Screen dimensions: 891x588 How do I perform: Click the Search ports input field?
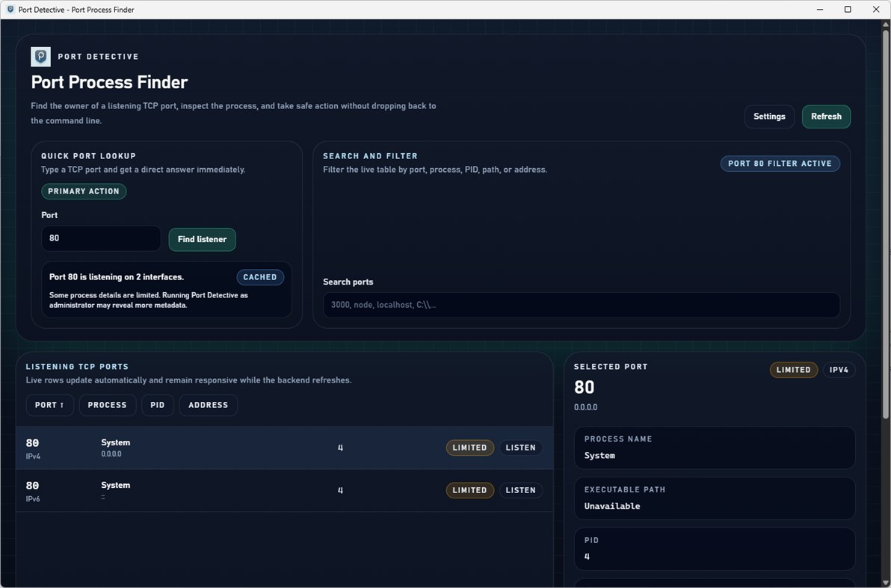pos(581,305)
